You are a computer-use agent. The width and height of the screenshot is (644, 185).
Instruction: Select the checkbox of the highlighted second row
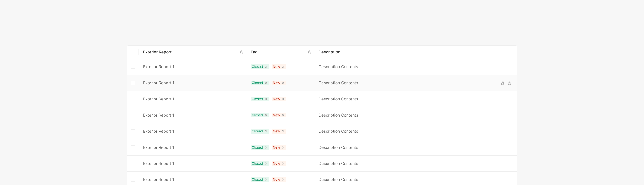pyautogui.click(x=133, y=83)
